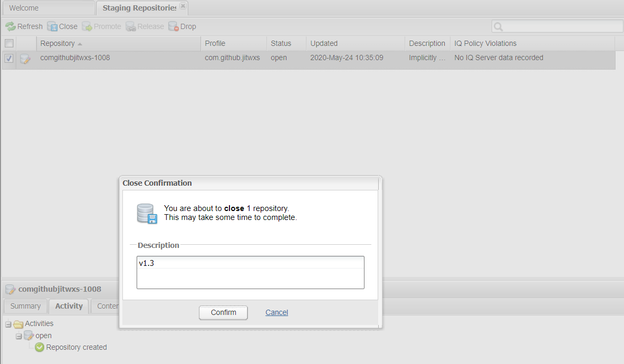
Task: Select the comgithubjitwxs-1008 repository name cell
Action: pos(75,58)
